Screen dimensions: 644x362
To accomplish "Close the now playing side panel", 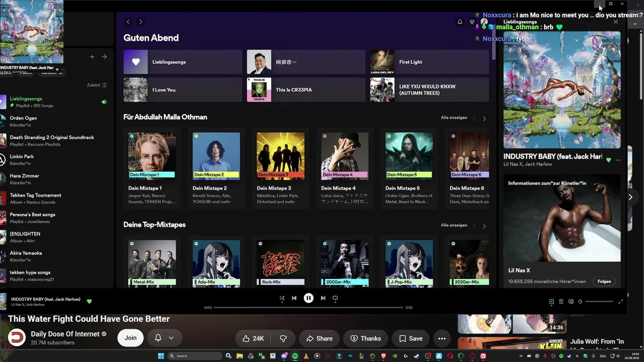I will pyautogui.click(x=616, y=22).
